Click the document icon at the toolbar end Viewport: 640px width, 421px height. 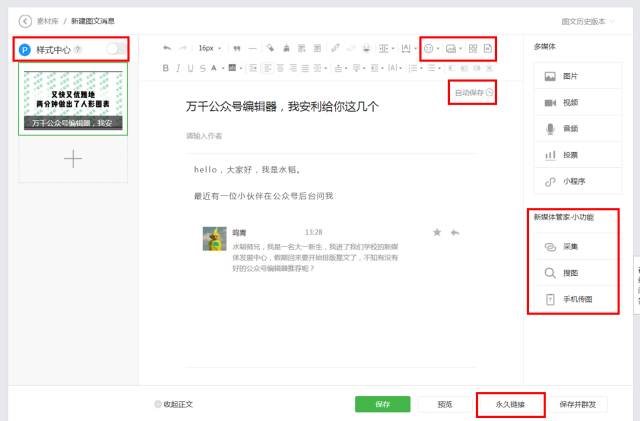(488, 49)
